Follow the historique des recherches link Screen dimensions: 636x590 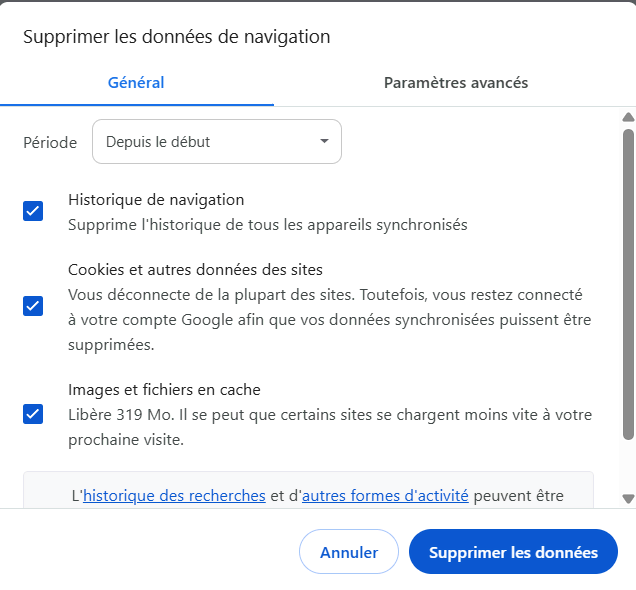tap(174, 495)
